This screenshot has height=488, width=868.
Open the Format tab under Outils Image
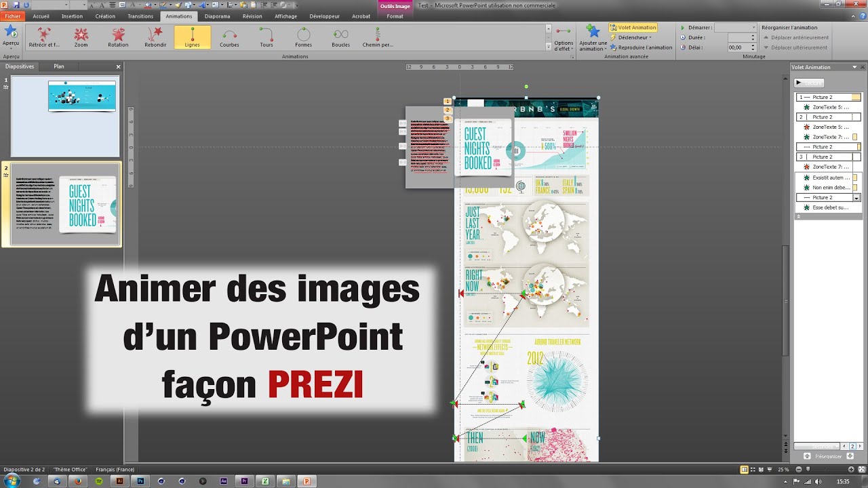pos(395,16)
